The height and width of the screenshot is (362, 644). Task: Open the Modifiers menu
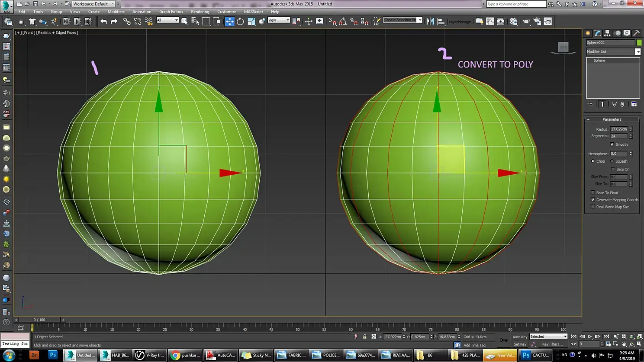tap(116, 12)
